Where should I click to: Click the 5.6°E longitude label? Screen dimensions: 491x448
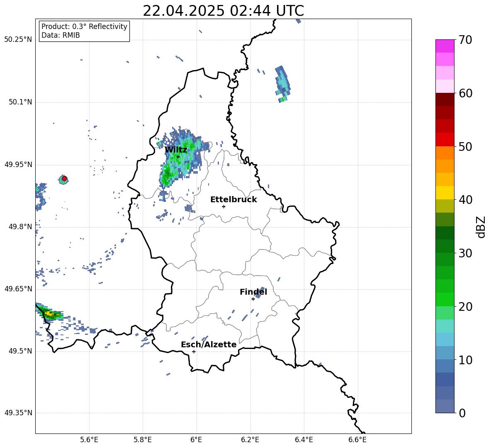click(x=89, y=440)
